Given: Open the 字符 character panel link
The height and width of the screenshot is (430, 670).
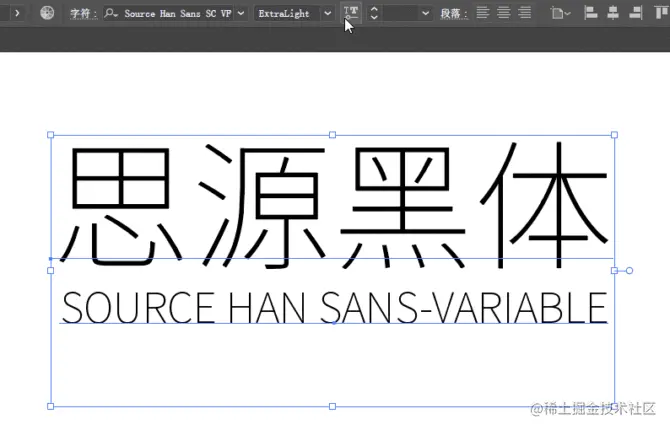Looking at the screenshot, I should [x=83, y=14].
